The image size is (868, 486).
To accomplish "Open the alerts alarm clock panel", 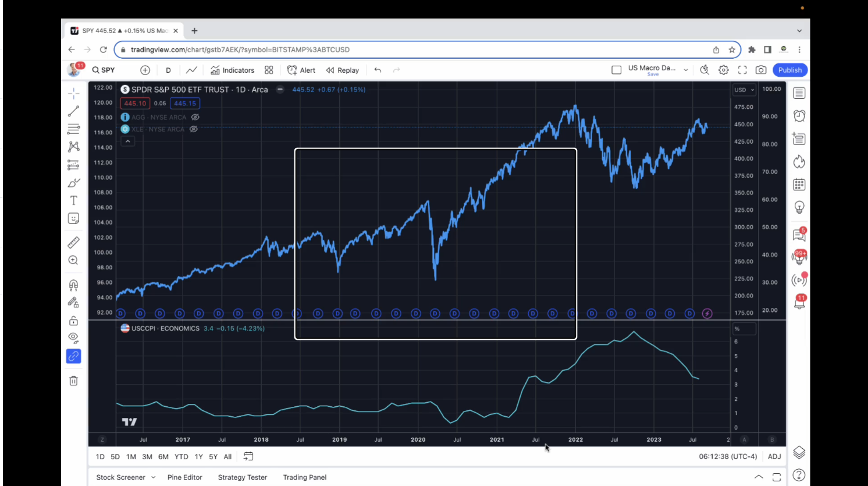I will (x=799, y=116).
